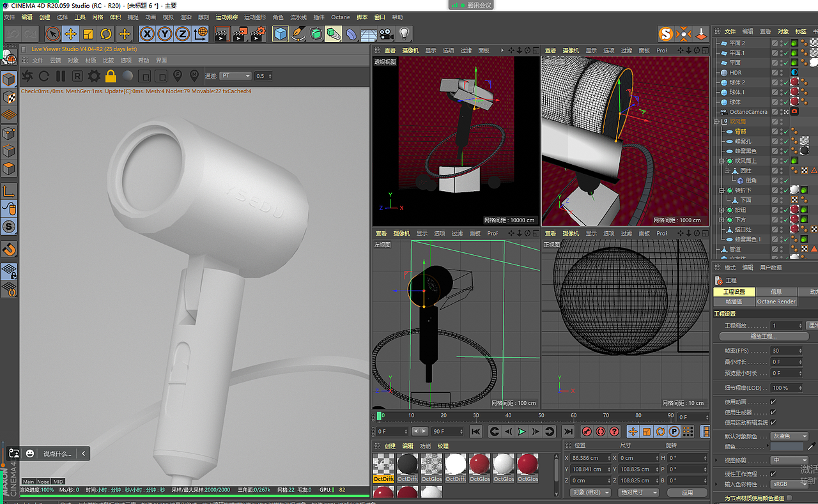Open the 输入色彩特性 sRGB dropdown
The height and width of the screenshot is (504, 818).
[789, 484]
